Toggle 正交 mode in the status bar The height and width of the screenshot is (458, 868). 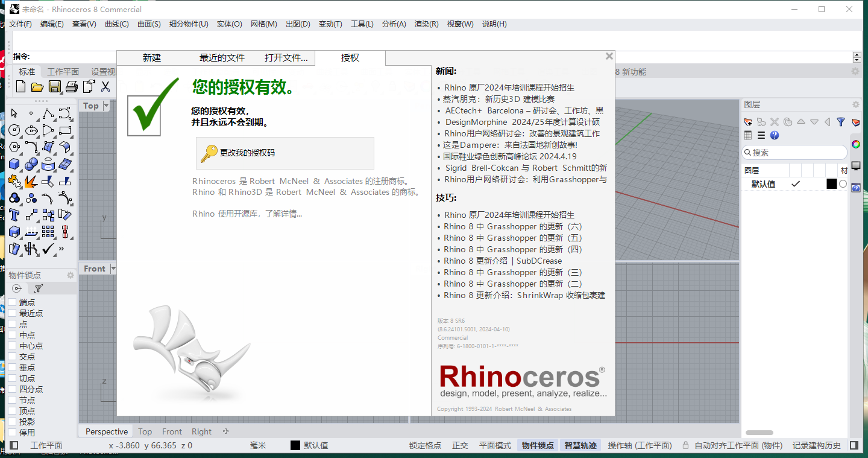tap(460, 445)
